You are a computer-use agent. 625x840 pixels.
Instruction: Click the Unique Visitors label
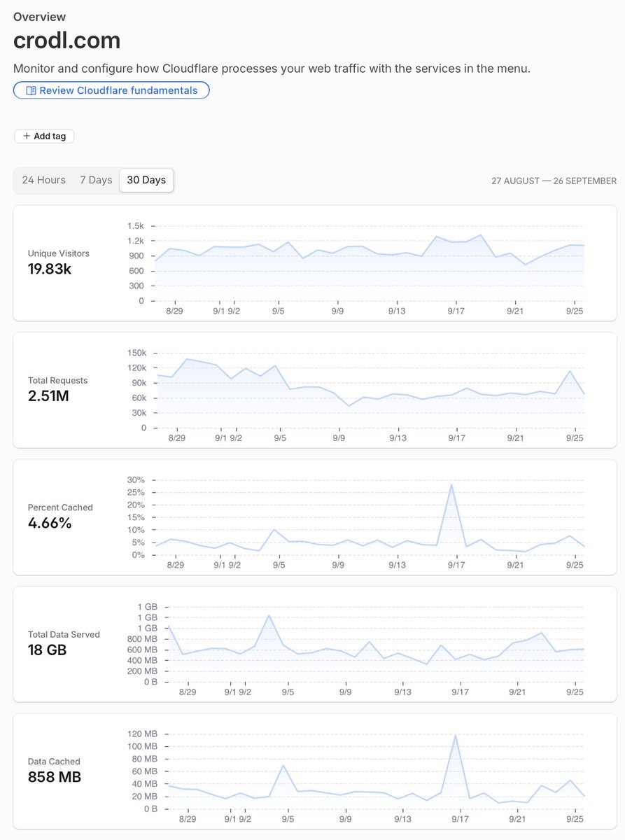point(59,253)
